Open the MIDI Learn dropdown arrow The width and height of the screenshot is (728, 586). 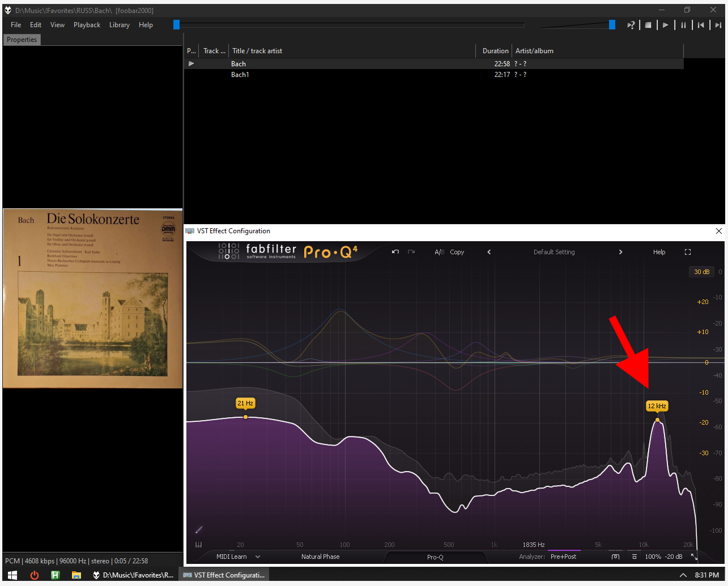(x=258, y=557)
